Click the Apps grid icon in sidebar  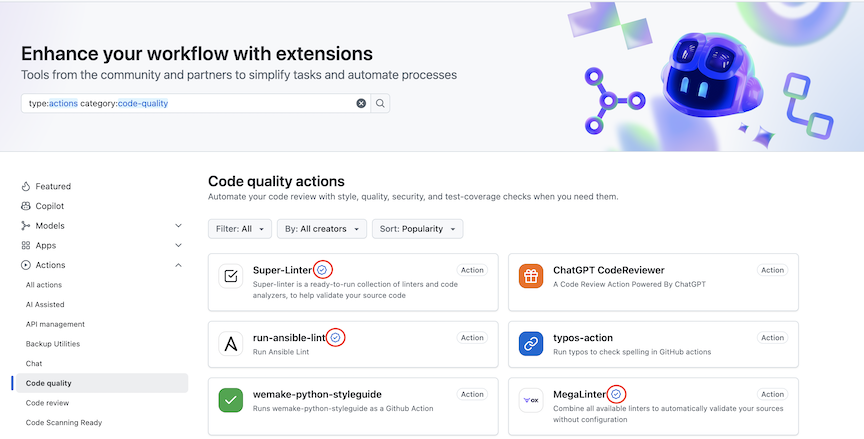coord(25,245)
